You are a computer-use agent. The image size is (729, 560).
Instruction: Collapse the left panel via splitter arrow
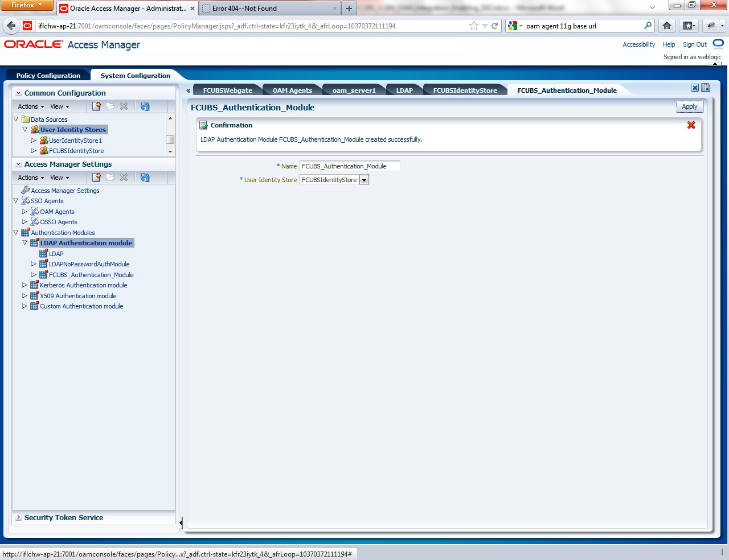click(181, 522)
